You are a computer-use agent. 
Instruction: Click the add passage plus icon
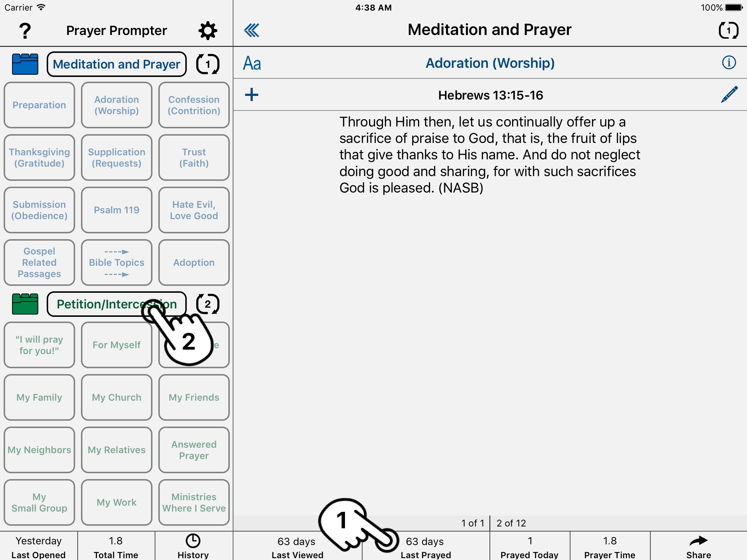(252, 94)
